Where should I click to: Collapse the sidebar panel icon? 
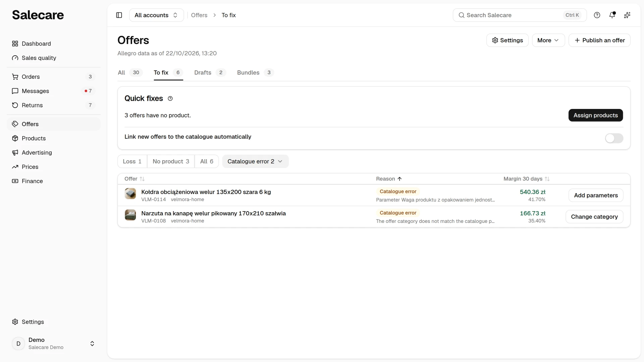[x=119, y=15]
